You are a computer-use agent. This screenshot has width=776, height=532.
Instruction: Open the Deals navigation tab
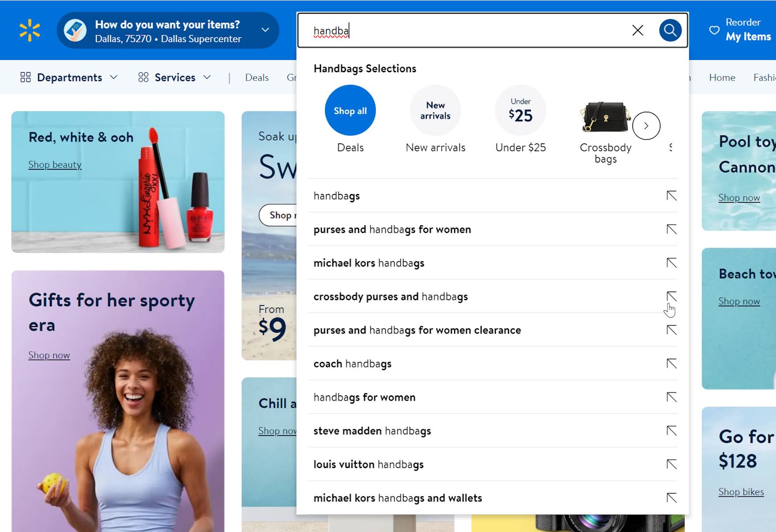[x=257, y=78]
